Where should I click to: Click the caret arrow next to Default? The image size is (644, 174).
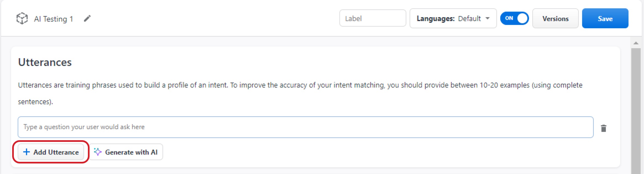coord(488,19)
